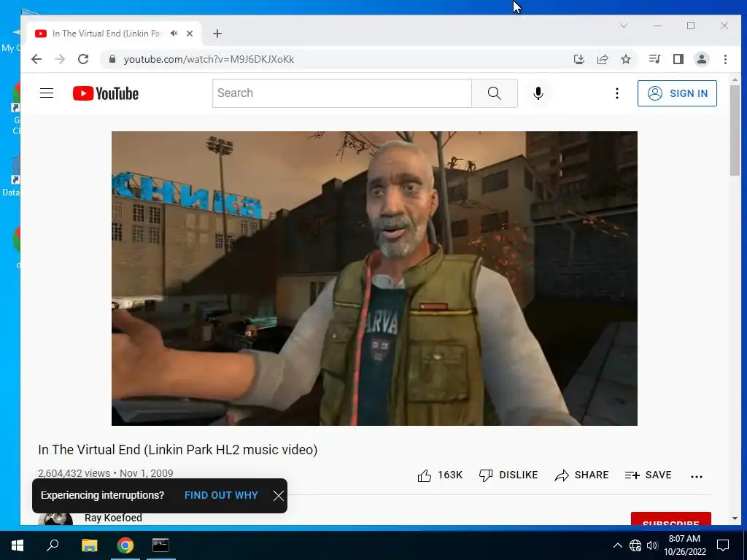
Task: Like the video with thumbs-up 163K
Action: 440,475
